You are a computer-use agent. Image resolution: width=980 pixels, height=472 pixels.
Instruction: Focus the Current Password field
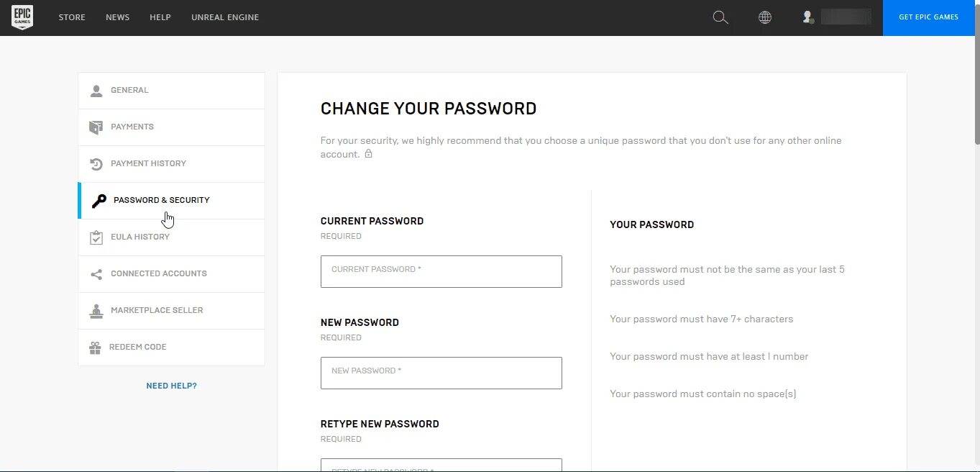(441, 271)
